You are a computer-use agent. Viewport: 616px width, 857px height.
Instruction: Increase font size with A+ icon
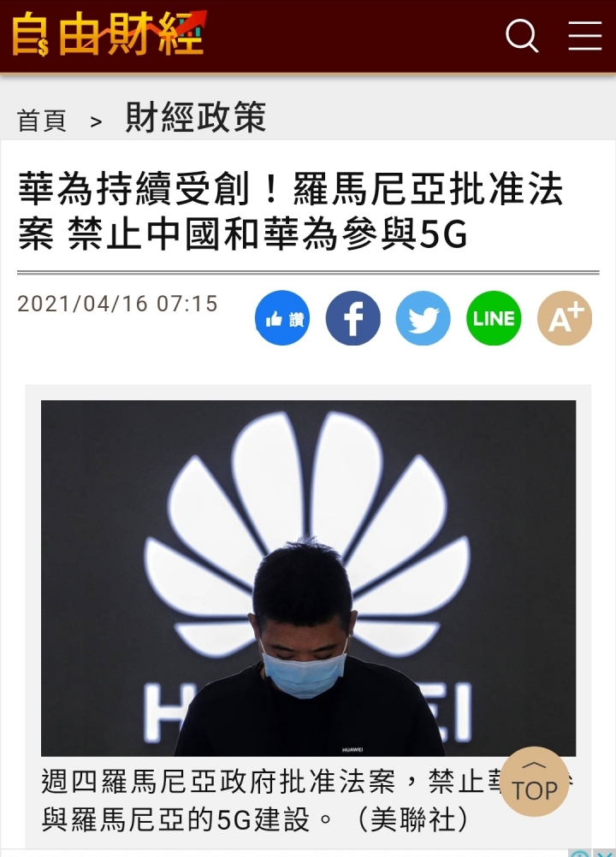point(565,318)
